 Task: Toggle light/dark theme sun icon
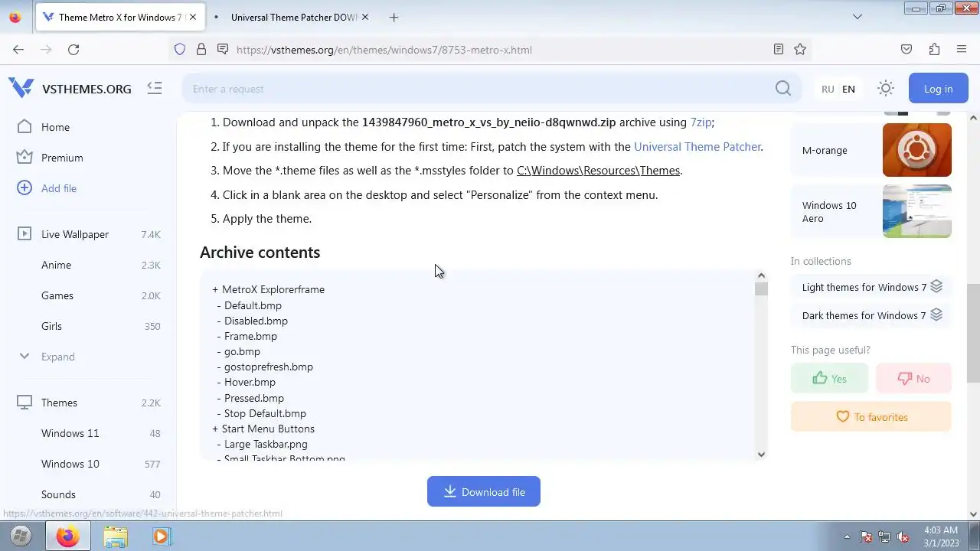886,89
